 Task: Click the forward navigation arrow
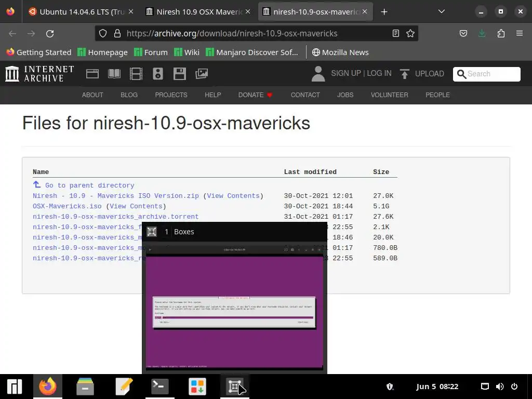point(31,33)
